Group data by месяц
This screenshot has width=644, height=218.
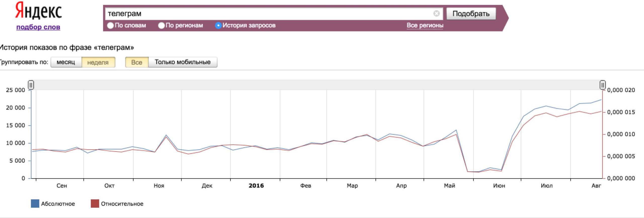tap(66, 62)
